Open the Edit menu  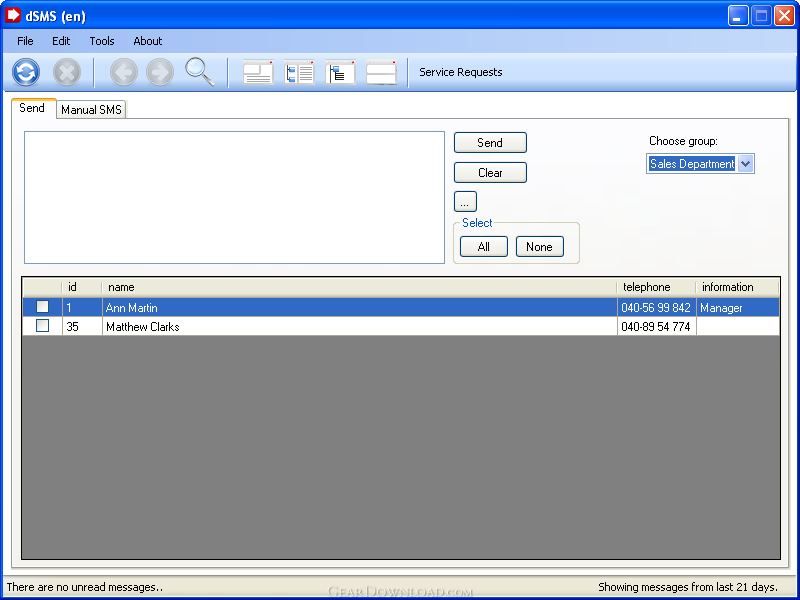tap(61, 41)
